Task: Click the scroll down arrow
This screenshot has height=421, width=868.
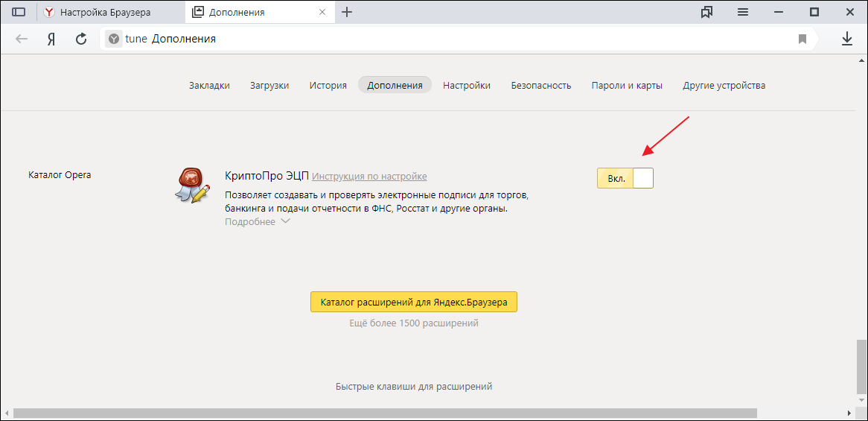Action: 861,401
